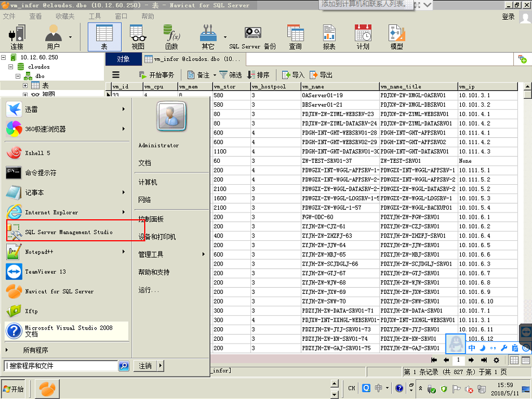The height and width of the screenshot is (399, 532).
Task: Launch 360极速浏览器 from start menu
Action: coord(66,129)
